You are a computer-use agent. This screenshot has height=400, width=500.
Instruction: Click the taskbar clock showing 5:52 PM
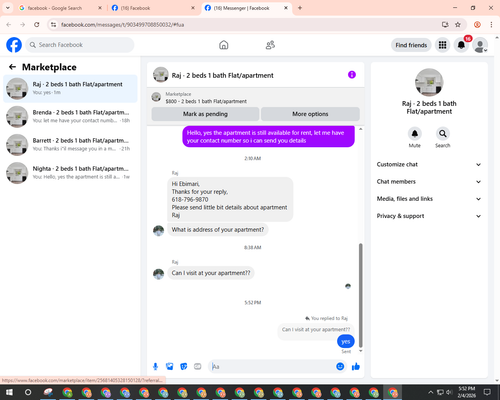[467, 392]
